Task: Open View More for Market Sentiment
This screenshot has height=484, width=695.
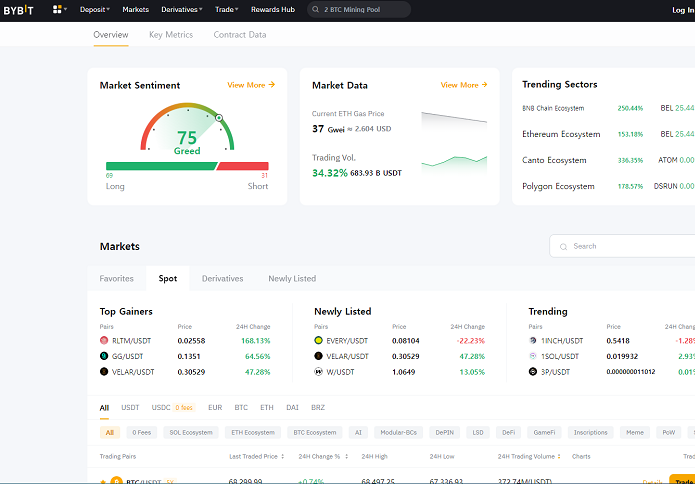Action: [251, 85]
